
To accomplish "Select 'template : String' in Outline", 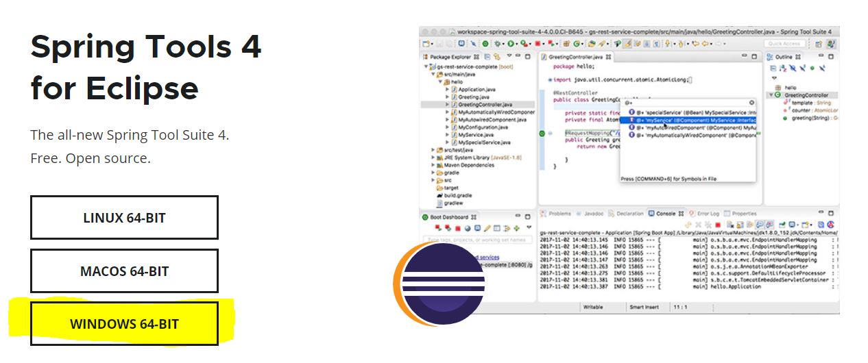I will (807, 103).
